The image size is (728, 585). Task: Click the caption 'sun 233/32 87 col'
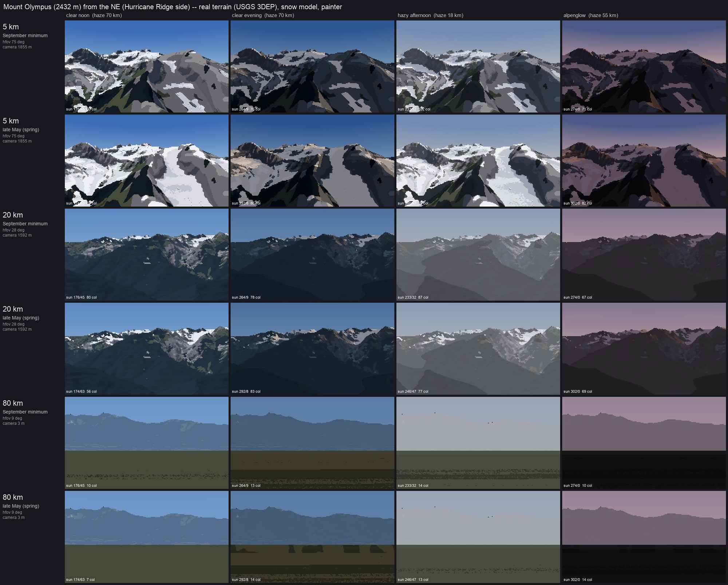[x=413, y=298]
